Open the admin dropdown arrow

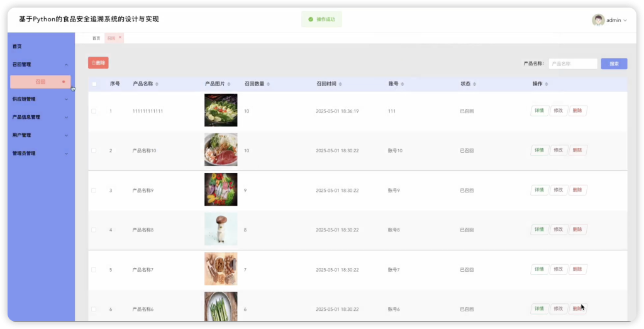click(x=625, y=20)
